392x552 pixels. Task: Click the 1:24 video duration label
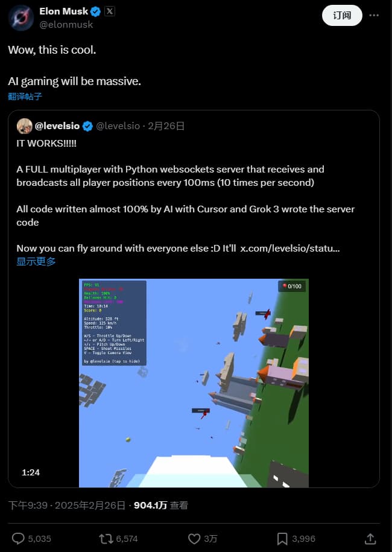[x=31, y=472]
